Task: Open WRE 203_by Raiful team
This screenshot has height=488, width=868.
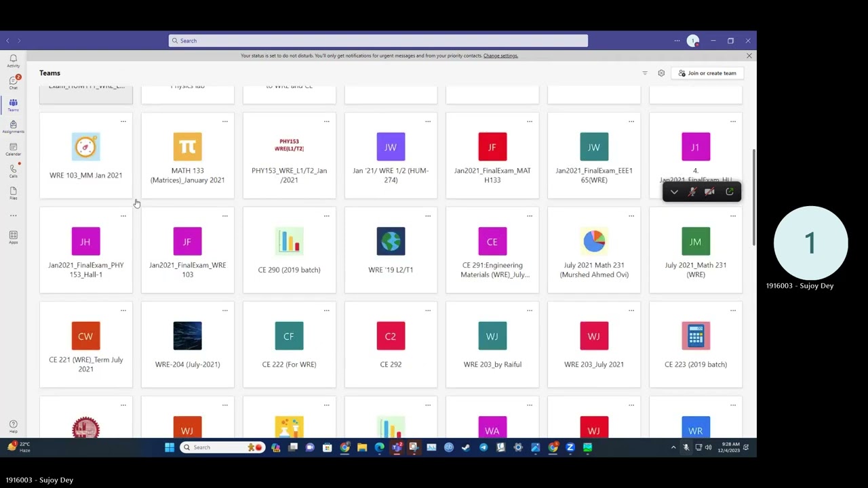Action: pyautogui.click(x=492, y=346)
